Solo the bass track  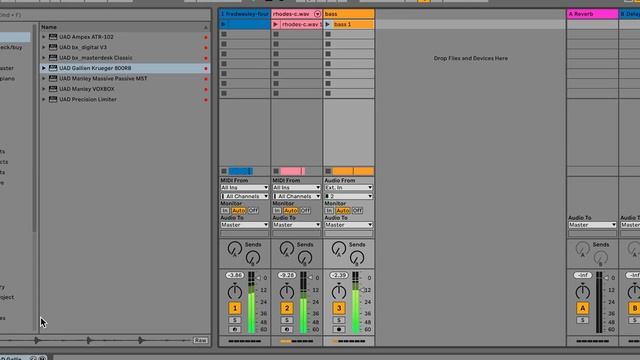(x=339, y=320)
